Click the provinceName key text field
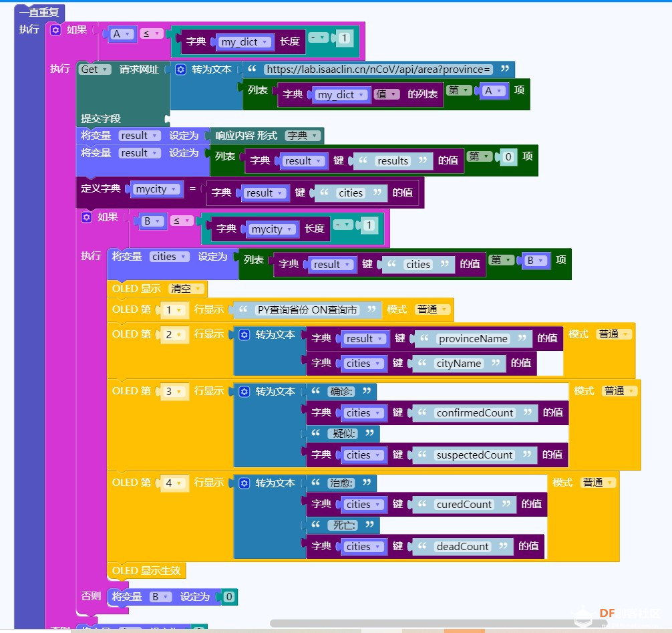Viewport: 672px width, 633px height. click(x=473, y=339)
